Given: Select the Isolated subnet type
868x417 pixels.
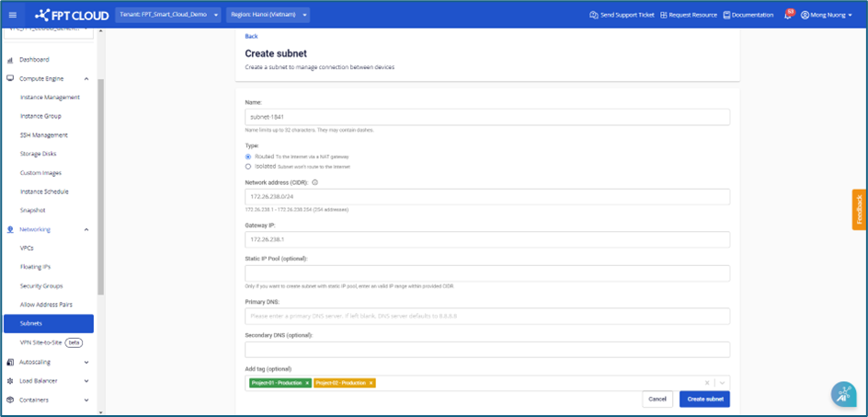Looking at the screenshot, I should [248, 167].
